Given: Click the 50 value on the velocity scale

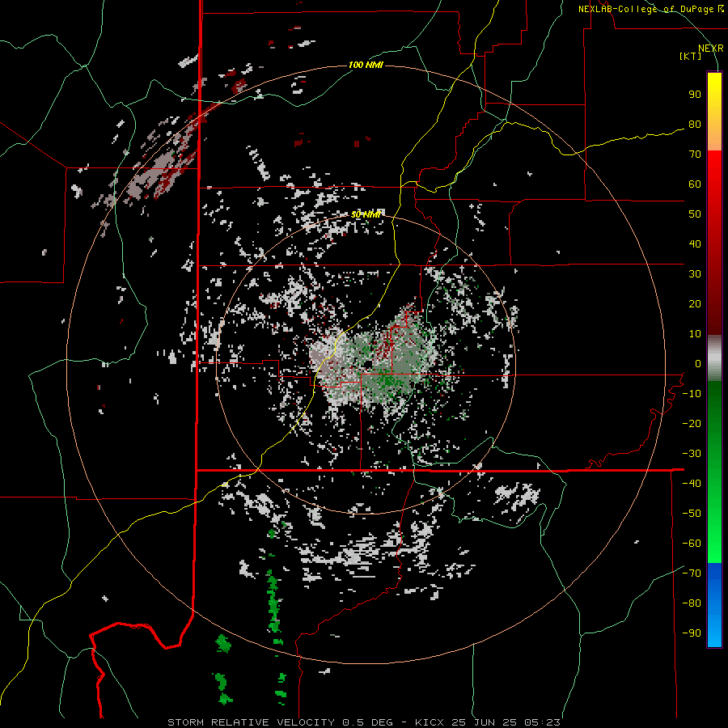Looking at the screenshot, I should click(695, 214).
